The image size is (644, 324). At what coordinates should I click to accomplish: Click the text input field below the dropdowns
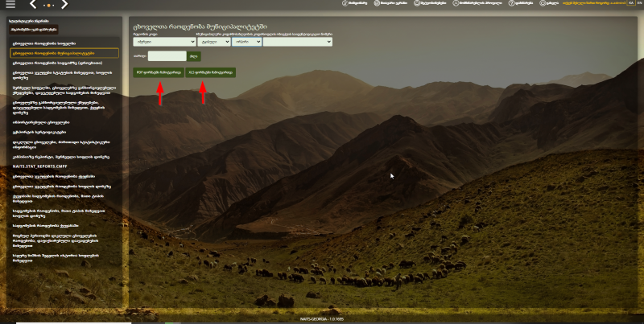(167, 56)
